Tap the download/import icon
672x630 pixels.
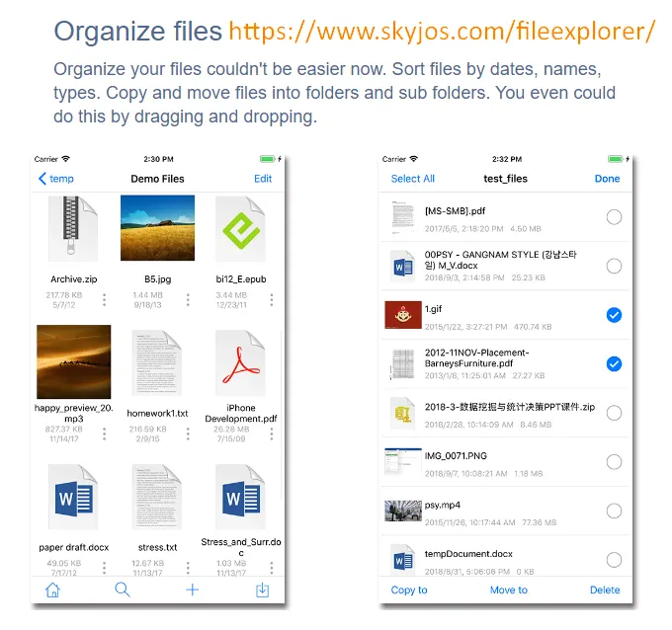click(x=262, y=590)
